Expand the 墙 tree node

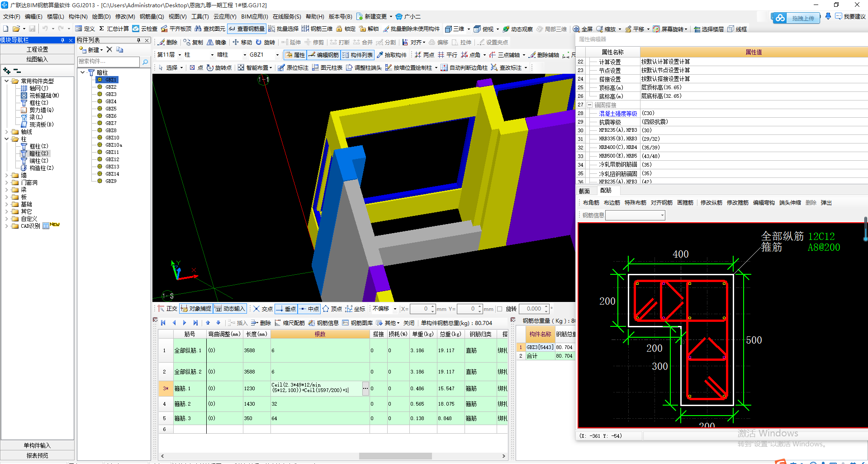(x=6, y=175)
